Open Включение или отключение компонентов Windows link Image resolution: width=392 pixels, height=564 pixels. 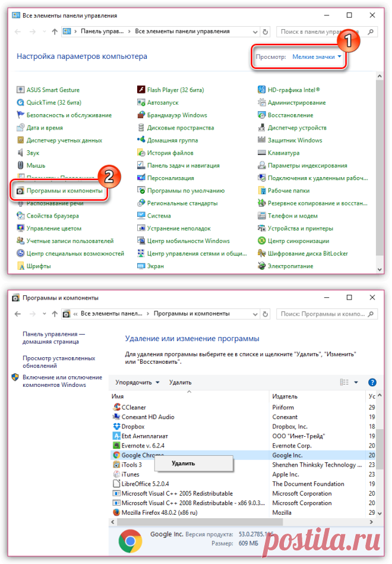point(62,381)
